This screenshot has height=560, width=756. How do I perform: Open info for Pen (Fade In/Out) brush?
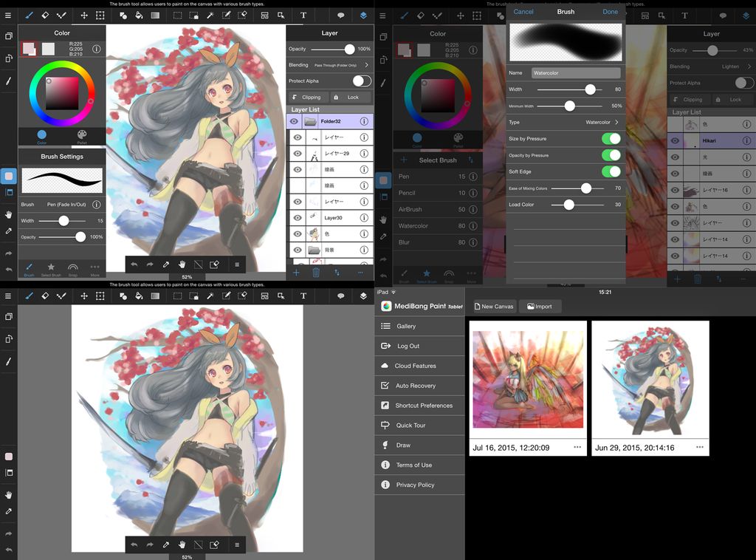coord(97,205)
